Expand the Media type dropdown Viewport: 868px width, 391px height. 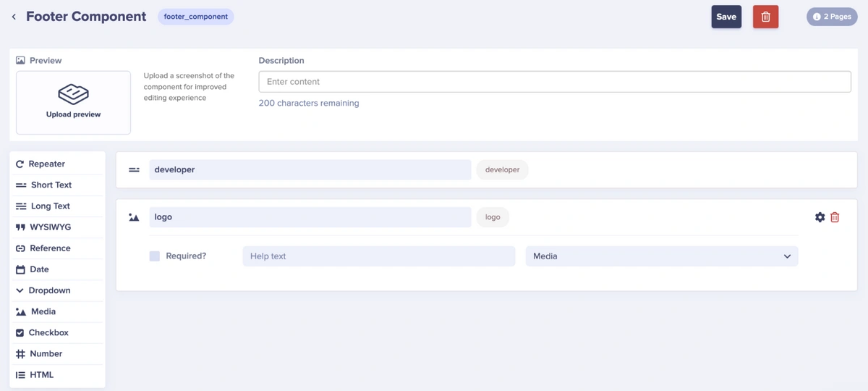[661, 256]
